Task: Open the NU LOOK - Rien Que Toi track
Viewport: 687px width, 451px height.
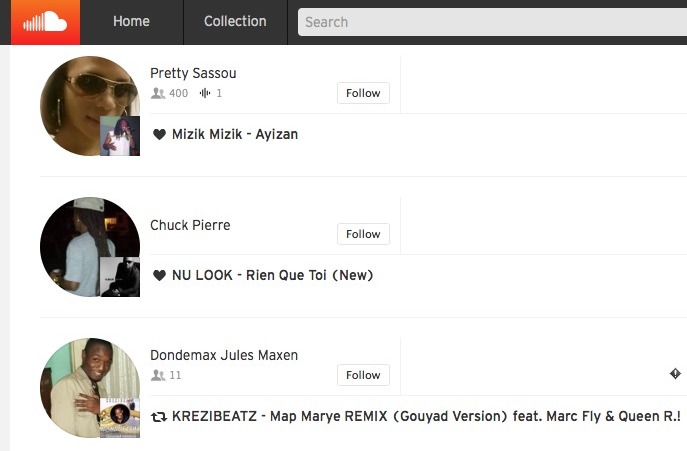Action: (x=273, y=275)
